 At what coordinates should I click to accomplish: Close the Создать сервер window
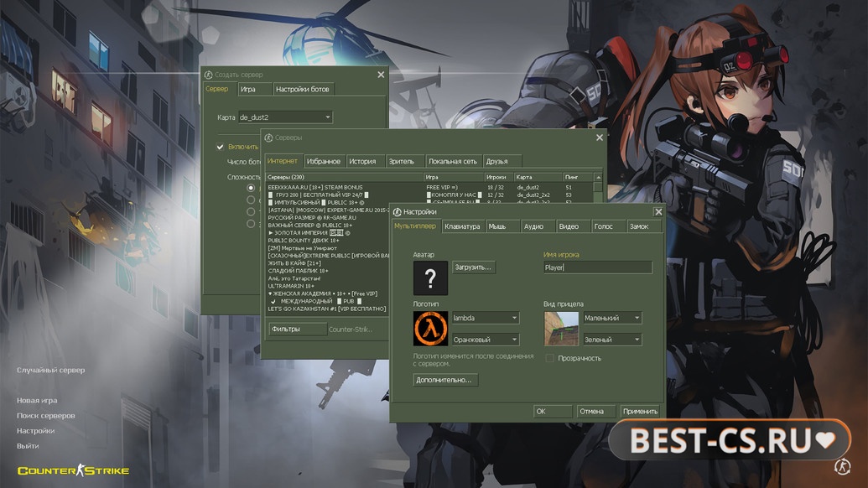pyautogui.click(x=380, y=75)
